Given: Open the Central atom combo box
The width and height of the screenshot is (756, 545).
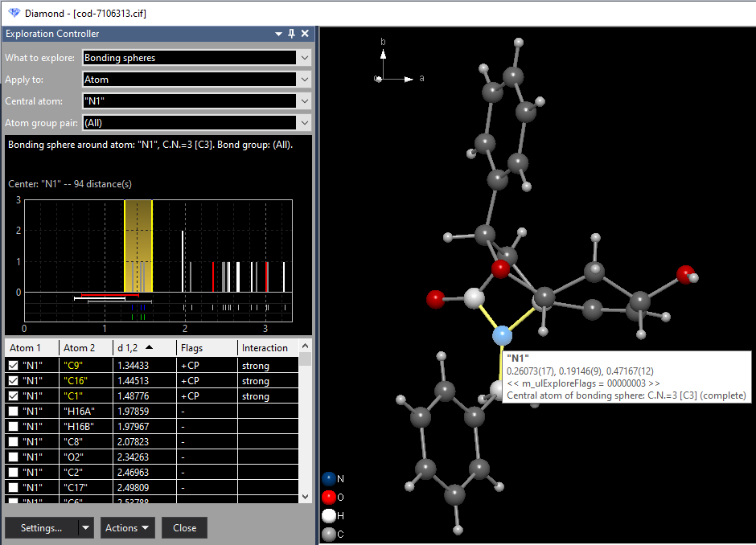Looking at the screenshot, I should pos(304,100).
